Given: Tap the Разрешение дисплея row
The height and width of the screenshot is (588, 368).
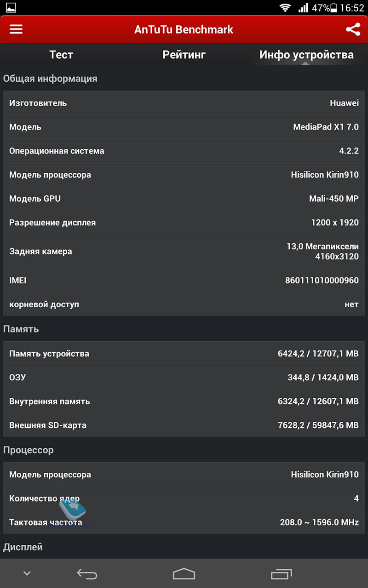Looking at the screenshot, I should coord(184,222).
